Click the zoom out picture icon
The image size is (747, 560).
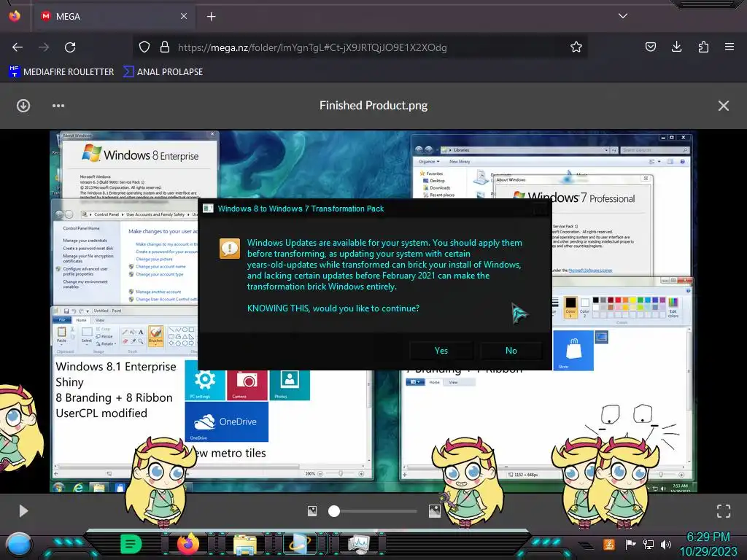[312, 511]
